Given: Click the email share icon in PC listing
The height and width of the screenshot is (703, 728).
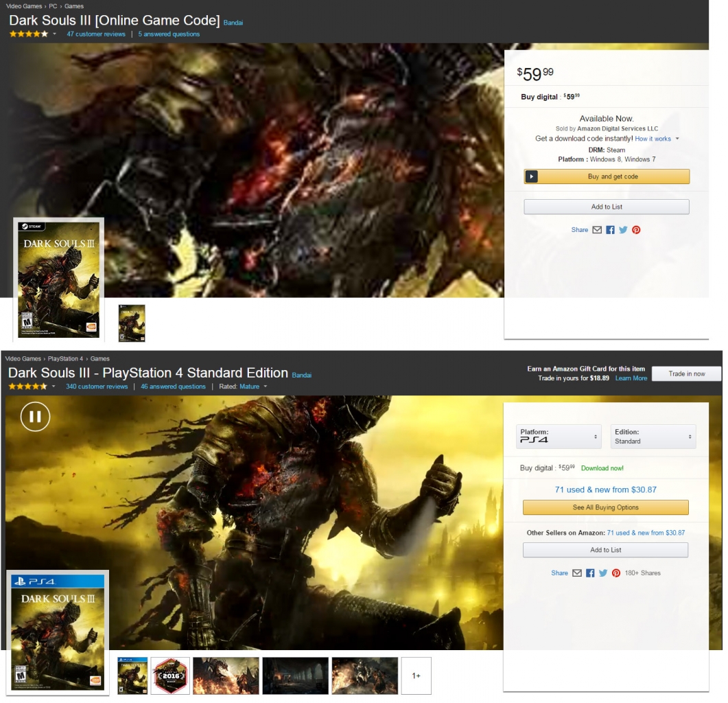Looking at the screenshot, I should point(597,230).
